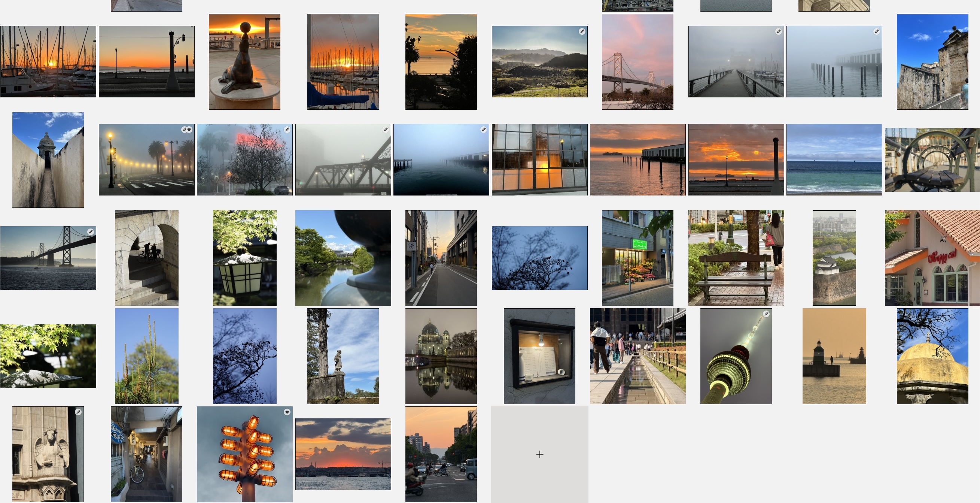The image size is (980, 503).
Task: Click the pencil badge on coastal hills photo
Action: pos(582,31)
